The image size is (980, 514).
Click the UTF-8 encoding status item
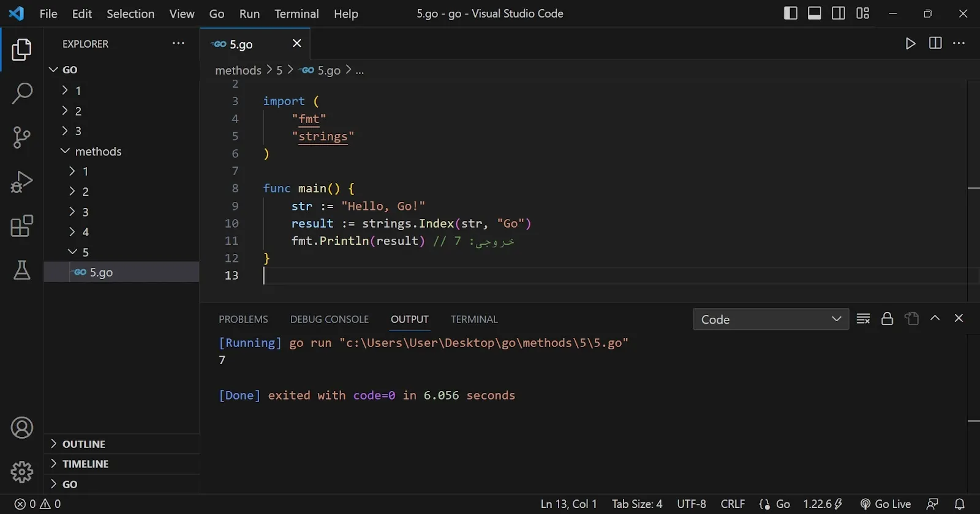[x=692, y=504]
